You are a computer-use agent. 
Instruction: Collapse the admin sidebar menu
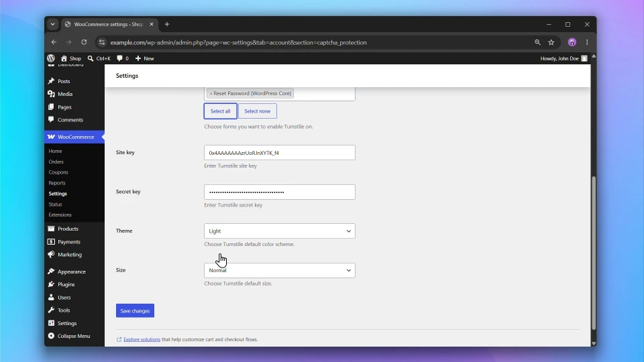tap(74, 336)
